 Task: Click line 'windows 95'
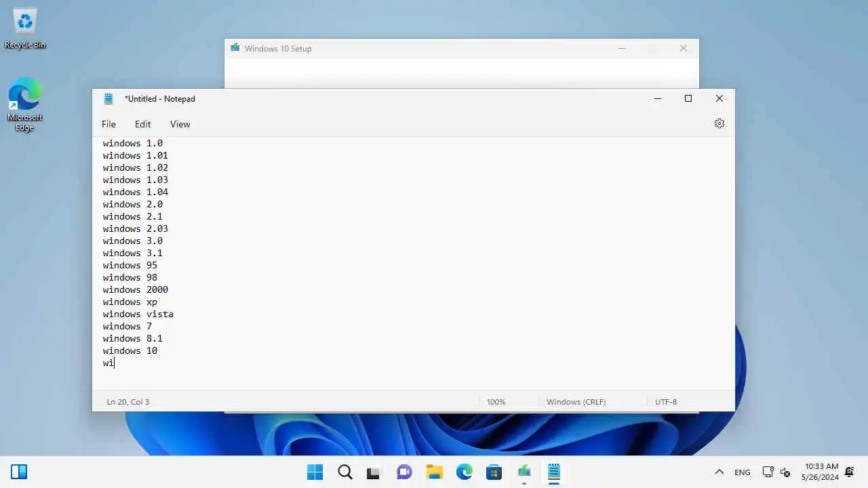pyautogui.click(x=130, y=265)
